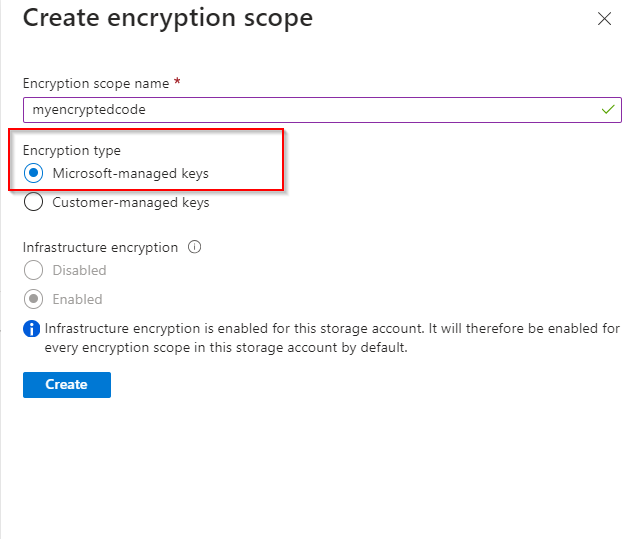Click the greyed-out 'Enabled' label text
Screen dimensions: 644x539
[77, 299]
